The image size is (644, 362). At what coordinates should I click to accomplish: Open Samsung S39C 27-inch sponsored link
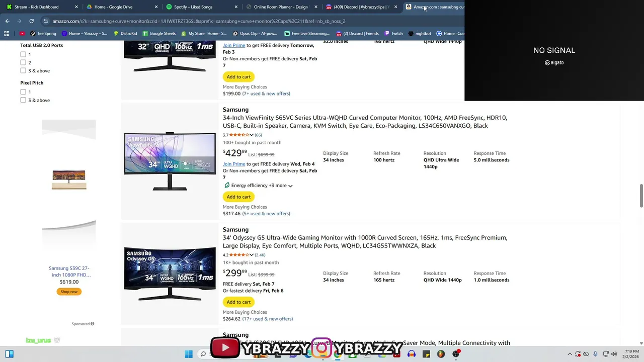click(x=69, y=271)
